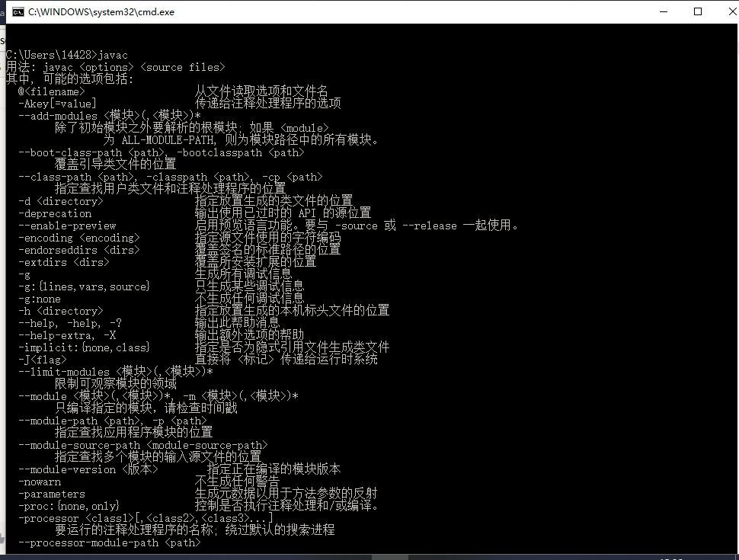Click the --limit-modules option line
The image size is (739, 560).
click(116, 373)
